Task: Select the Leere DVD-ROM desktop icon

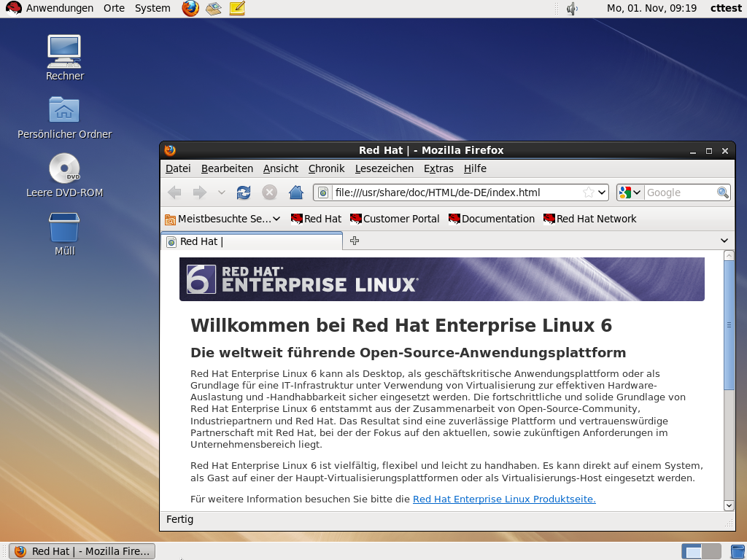Action: click(x=65, y=175)
